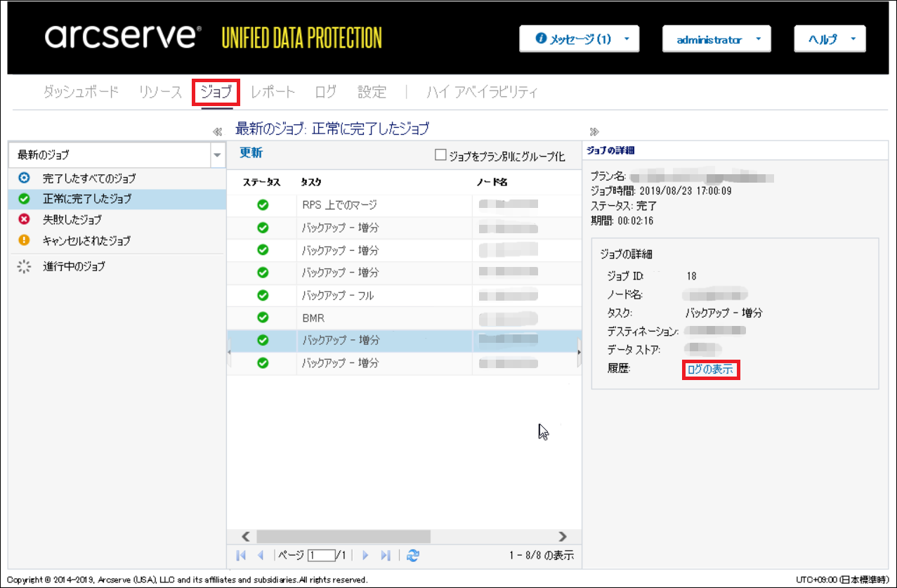Open the ログの表示 link

click(x=710, y=370)
